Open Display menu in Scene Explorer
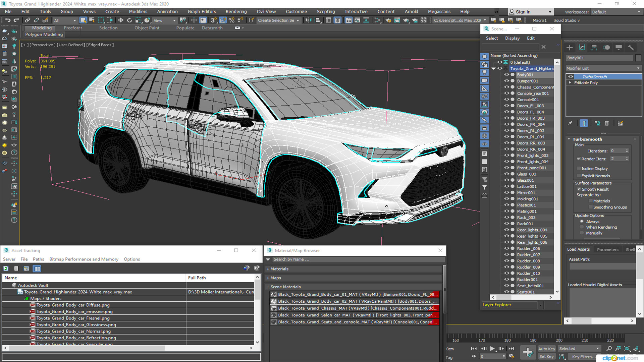Screen dimensions: 644x362 [x=512, y=38]
